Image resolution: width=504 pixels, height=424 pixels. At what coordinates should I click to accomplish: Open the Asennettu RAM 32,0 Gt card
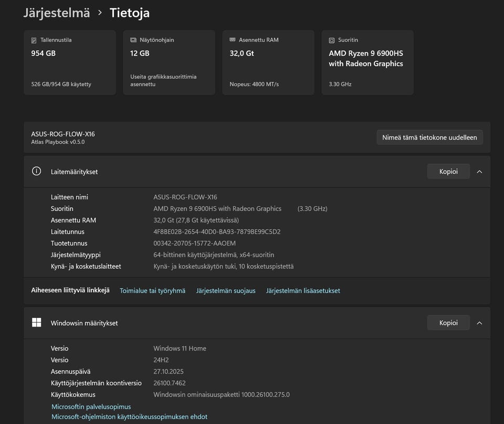(x=268, y=62)
